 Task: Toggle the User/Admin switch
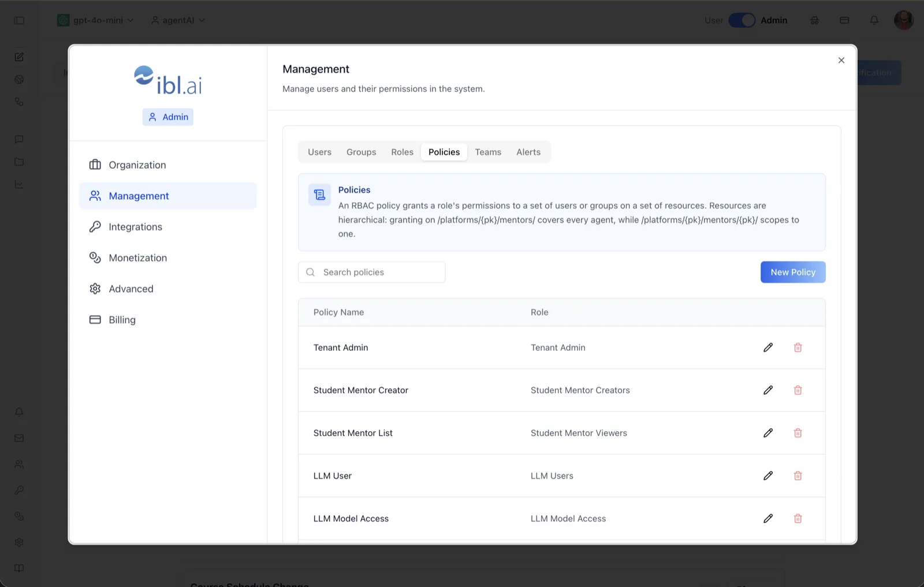point(742,20)
